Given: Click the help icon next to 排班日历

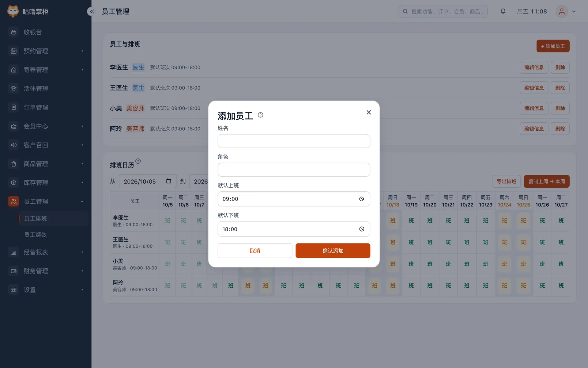Looking at the screenshot, I should (x=138, y=161).
